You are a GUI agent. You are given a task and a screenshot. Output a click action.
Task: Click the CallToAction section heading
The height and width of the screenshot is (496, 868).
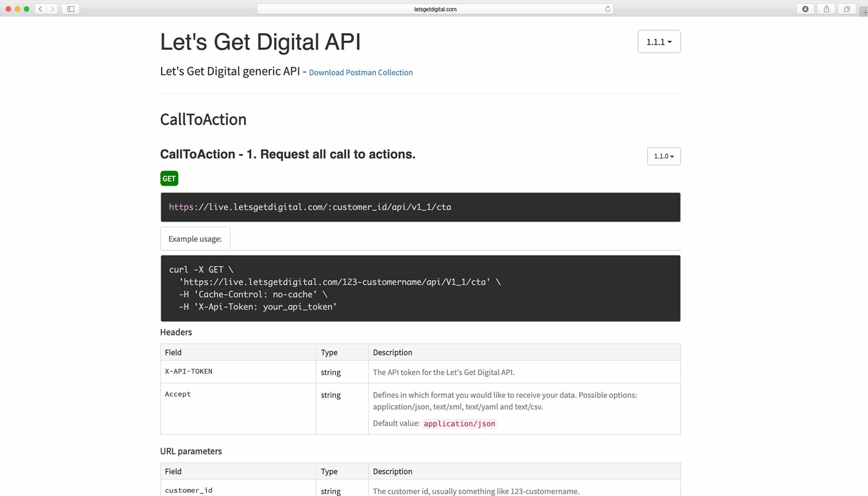pyautogui.click(x=203, y=119)
